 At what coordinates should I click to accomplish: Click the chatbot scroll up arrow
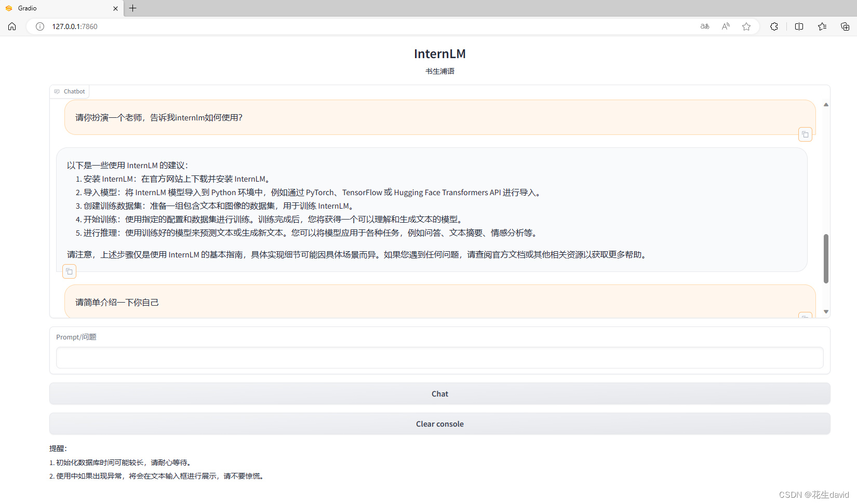point(826,105)
